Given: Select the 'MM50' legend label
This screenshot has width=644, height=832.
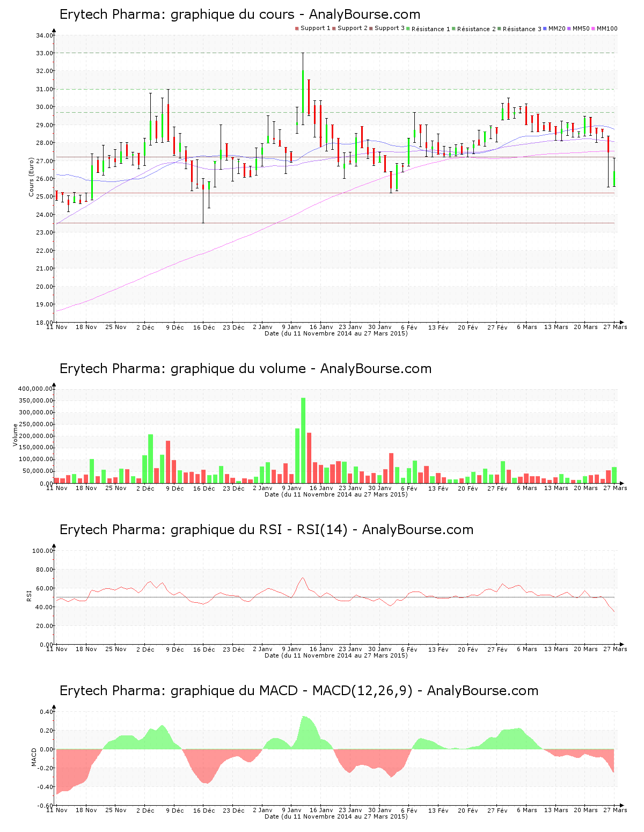Looking at the screenshot, I should click(581, 28).
